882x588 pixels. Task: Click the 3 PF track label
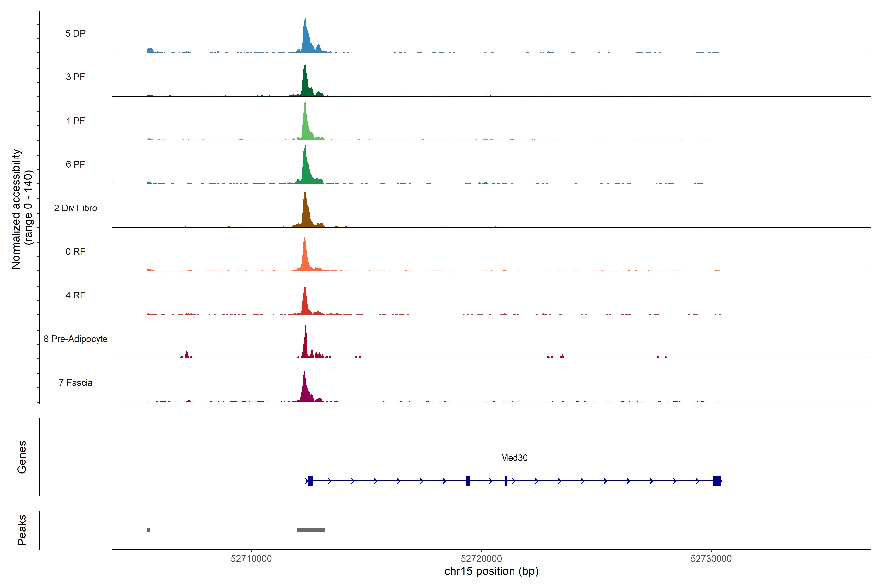(75, 77)
